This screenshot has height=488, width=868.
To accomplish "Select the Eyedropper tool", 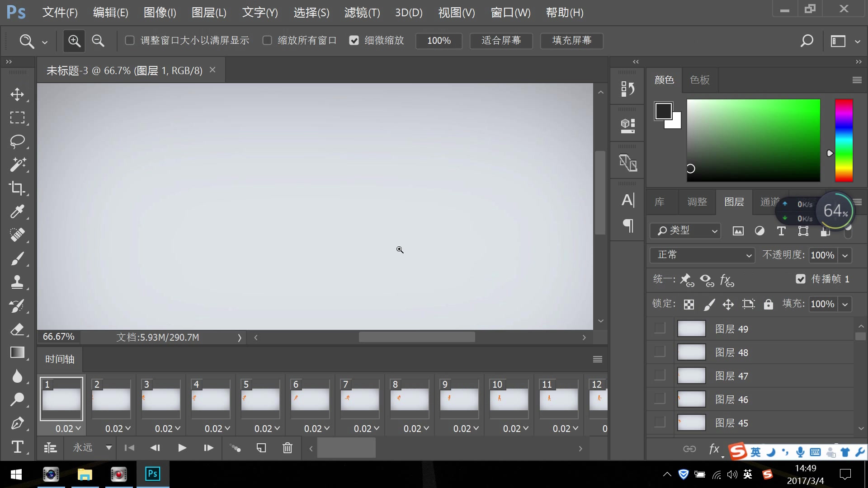I will pyautogui.click(x=17, y=212).
